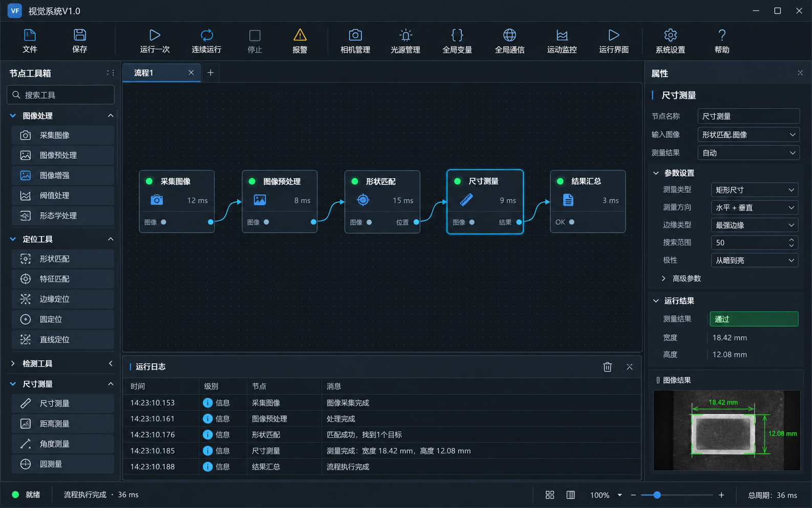Open 运动监控 motion monitoring
This screenshot has width=812, height=508.
click(x=562, y=41)
